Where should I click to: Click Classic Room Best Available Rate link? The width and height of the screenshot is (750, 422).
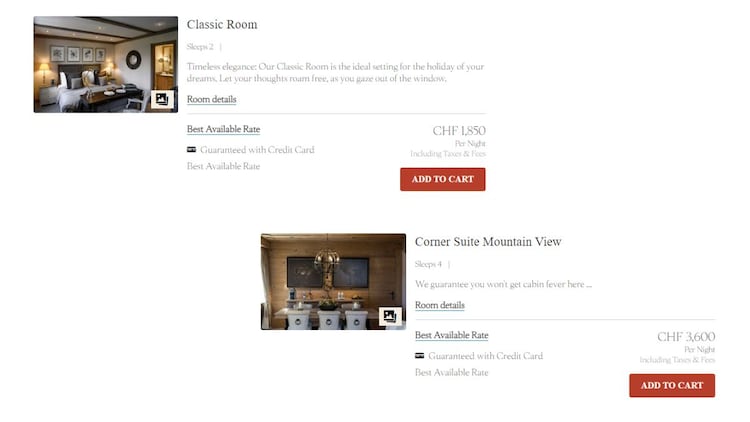point(223,129)
